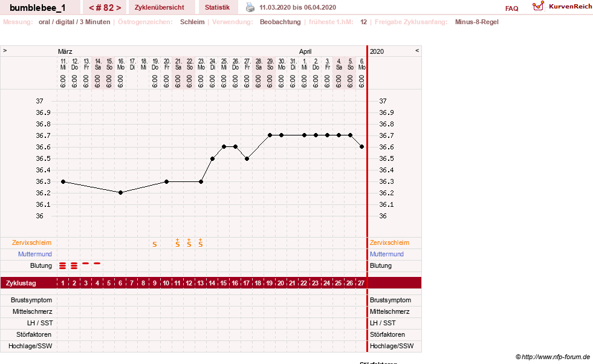Image resolution: width=593 pixels, height=364 pixels.
Task: Click the Zervixschleim label on the left
Action: coord(32,242)
